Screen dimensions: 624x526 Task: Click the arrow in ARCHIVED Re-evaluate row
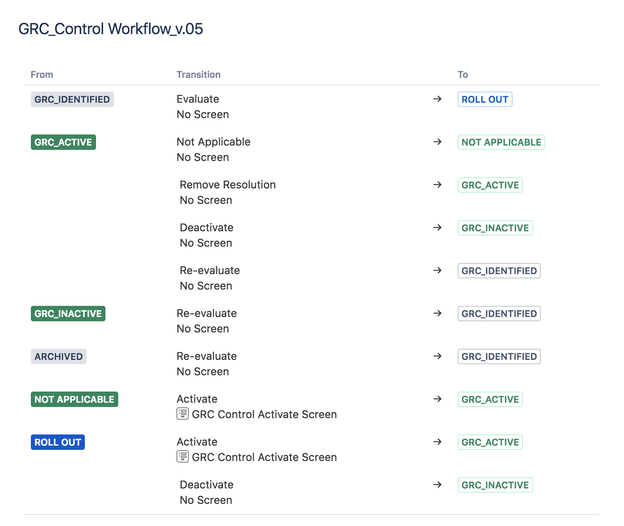pos(437,356)
